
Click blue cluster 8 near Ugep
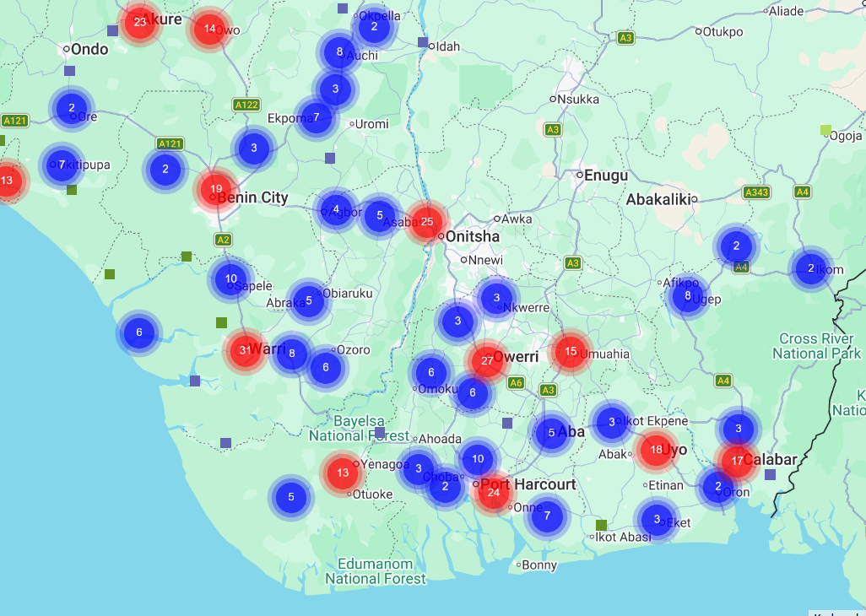click(688, 296)
